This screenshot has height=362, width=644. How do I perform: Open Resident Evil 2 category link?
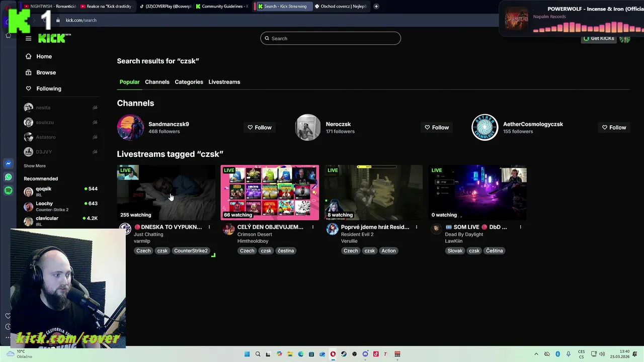point(357,234)
